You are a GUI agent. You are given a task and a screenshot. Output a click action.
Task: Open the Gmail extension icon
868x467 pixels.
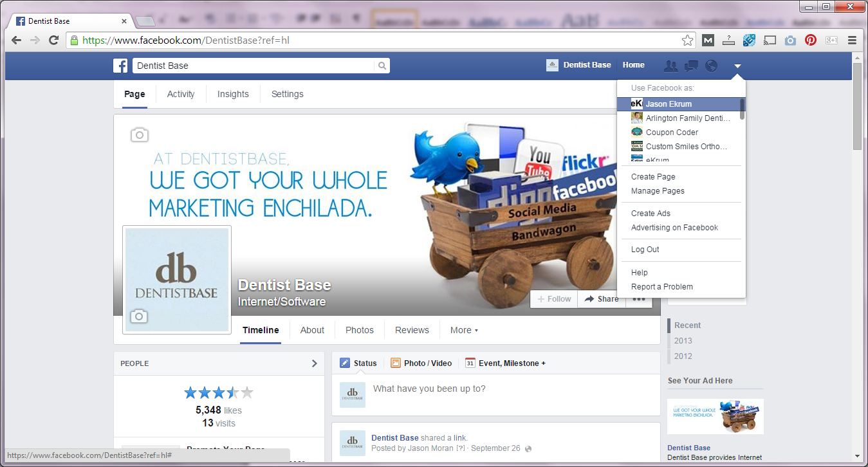click(708, 40)
